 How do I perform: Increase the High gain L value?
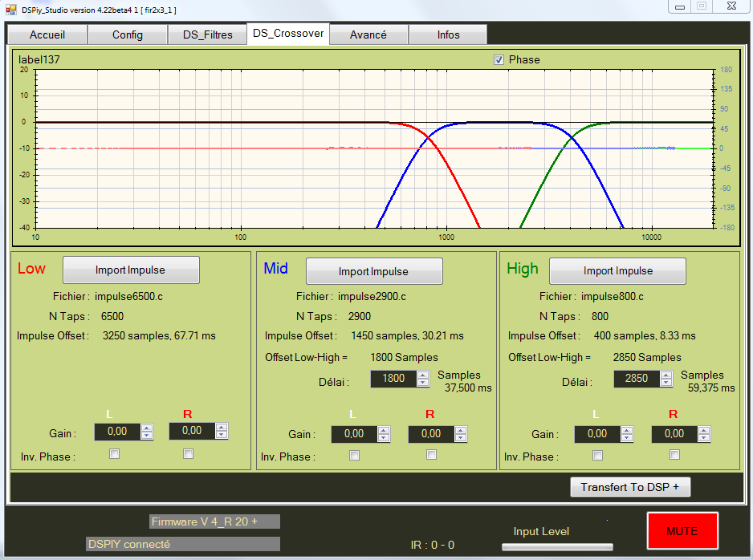click(628, 430)
